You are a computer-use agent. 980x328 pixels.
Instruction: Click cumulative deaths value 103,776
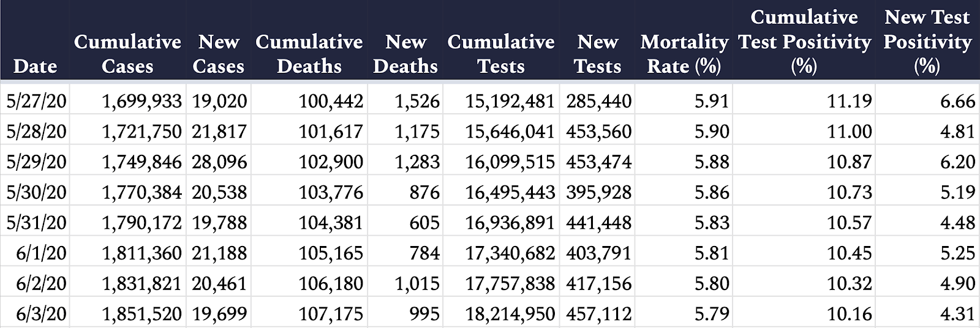(x=331, y=193)
